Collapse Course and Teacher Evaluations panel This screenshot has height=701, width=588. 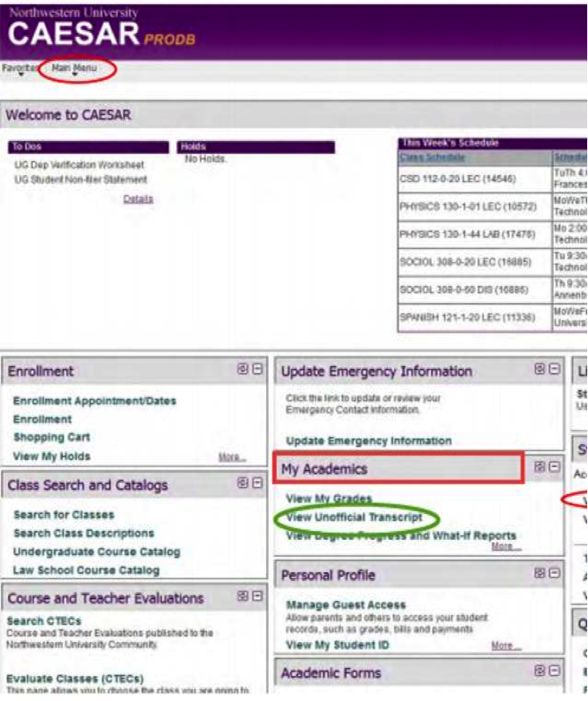pos(258,596)
